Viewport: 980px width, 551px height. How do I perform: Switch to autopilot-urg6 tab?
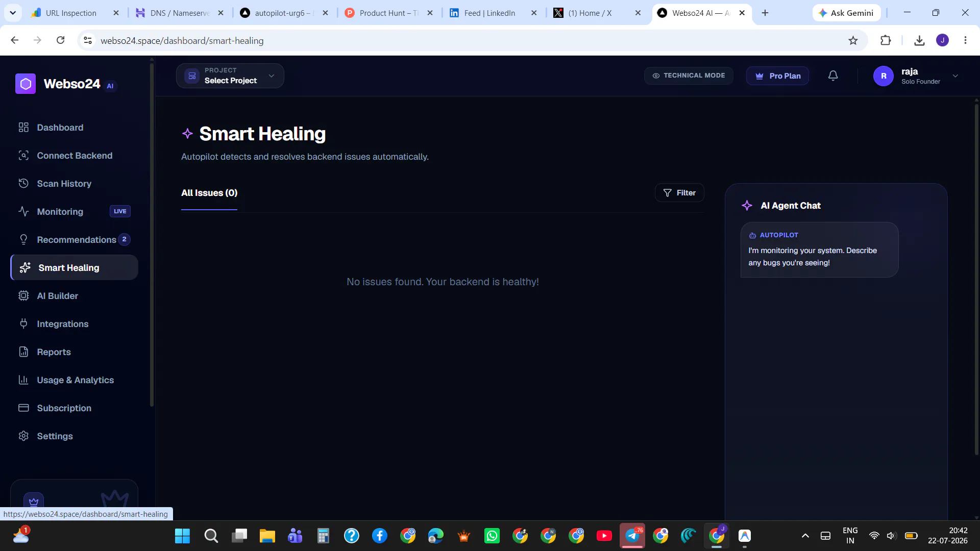click(x=284, y=13)
